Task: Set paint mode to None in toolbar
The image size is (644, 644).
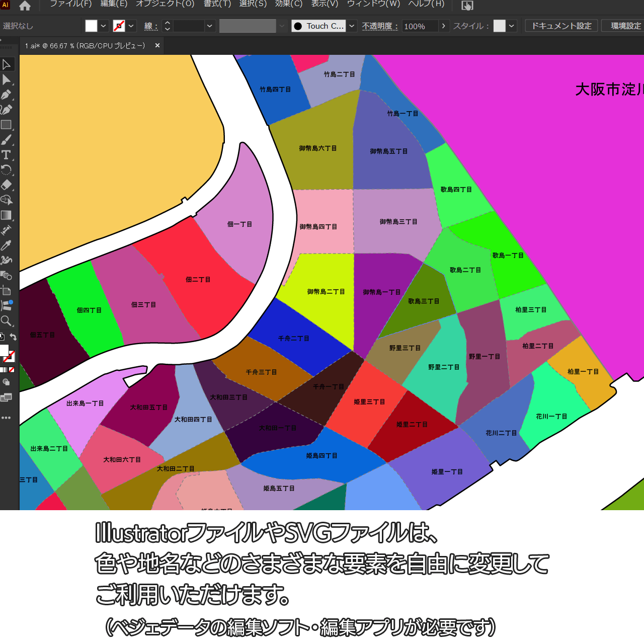Action: tap(12, 370)
